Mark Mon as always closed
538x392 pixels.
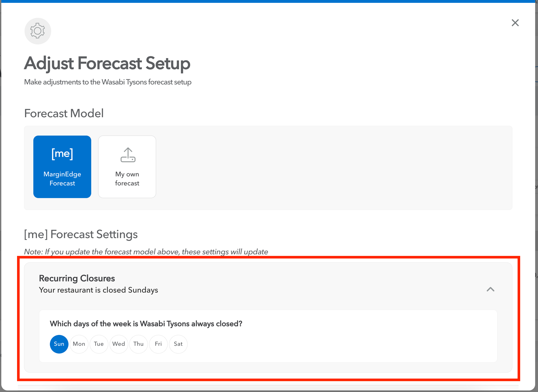pyautogui.click(x=79, y=344)
